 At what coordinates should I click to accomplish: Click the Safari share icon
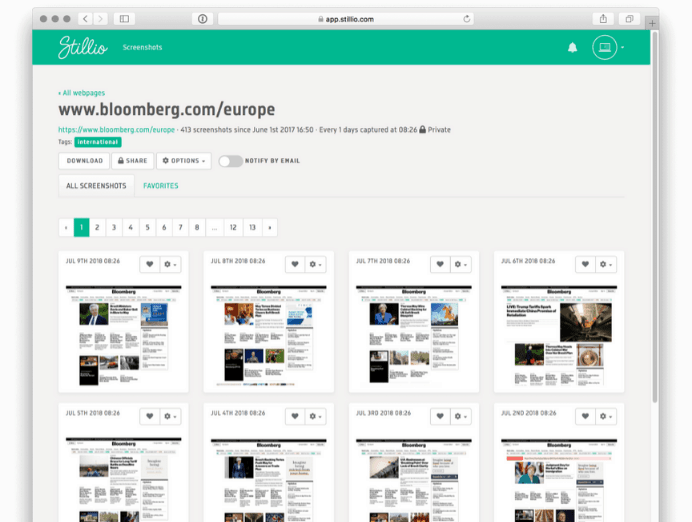click(x=603, y=19)
